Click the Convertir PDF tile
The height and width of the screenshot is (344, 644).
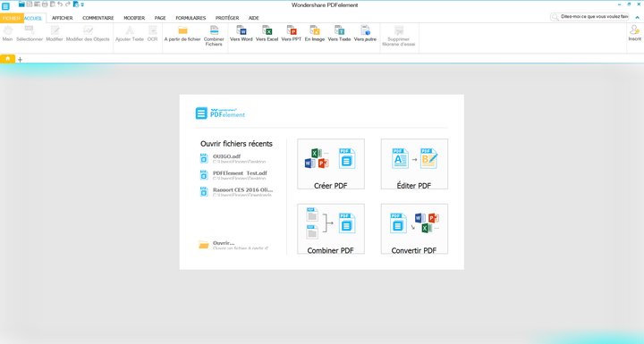tap(414, 229)
